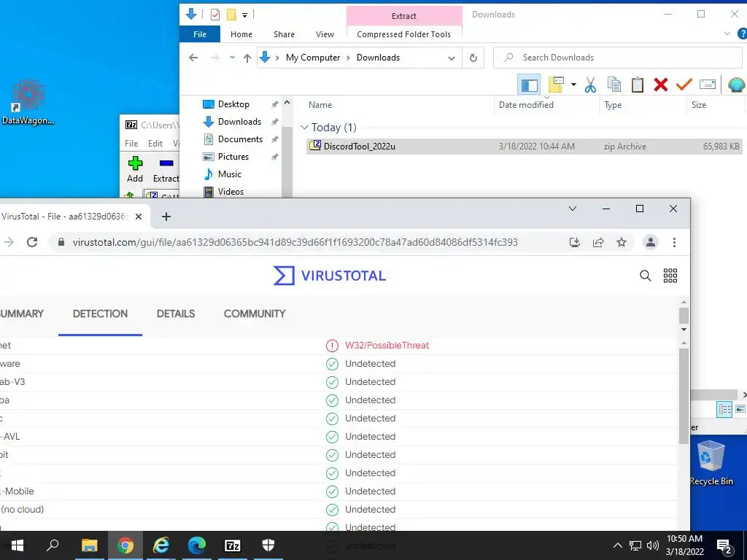Viewport: 747px width, 560px height.
Task: Close the VirusTotal browser tab
Action: click(x=139, y=217)
